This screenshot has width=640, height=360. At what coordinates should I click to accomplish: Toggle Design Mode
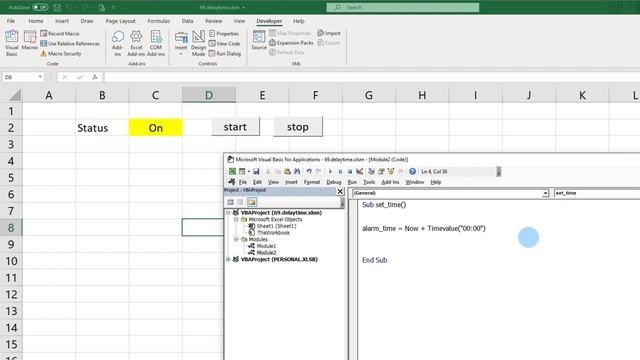click(198, 42)
